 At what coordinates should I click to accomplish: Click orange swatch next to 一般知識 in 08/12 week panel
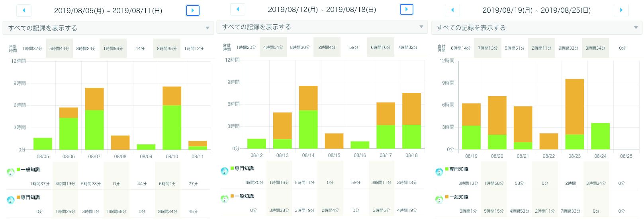point(232,196)
